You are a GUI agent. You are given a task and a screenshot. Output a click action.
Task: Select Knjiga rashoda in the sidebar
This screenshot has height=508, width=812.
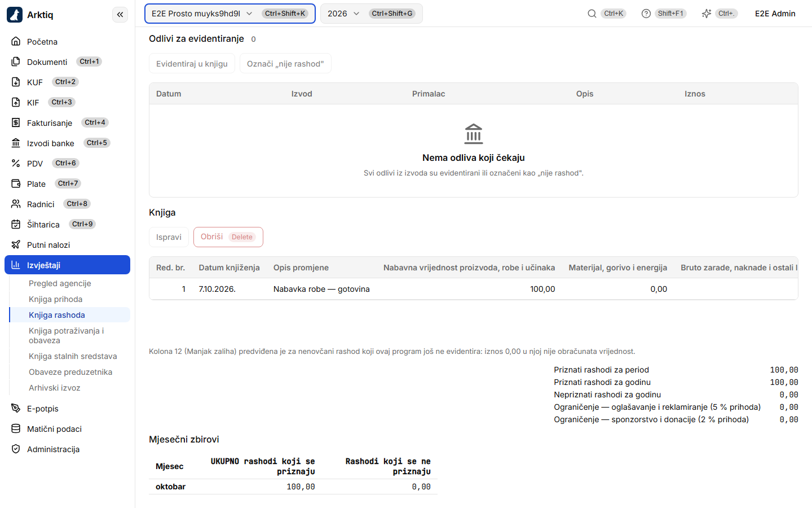(x=70, y=315)
